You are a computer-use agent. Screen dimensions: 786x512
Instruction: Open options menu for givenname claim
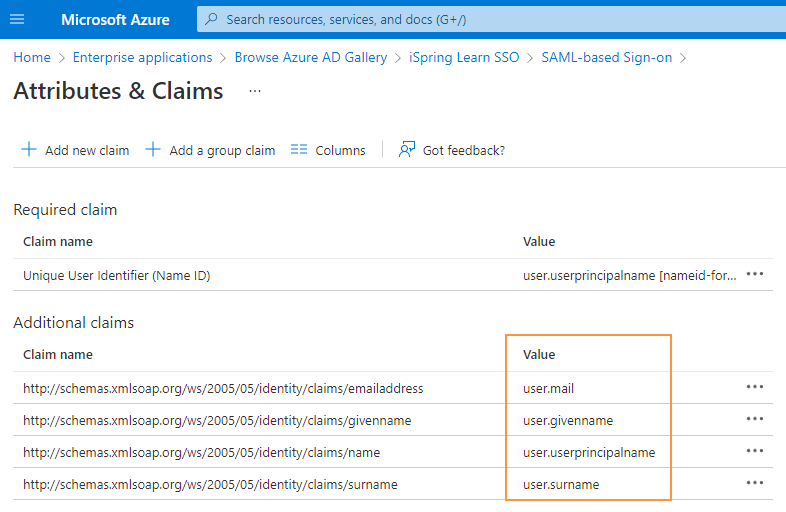pyautogui.click(x=754, y=419)
